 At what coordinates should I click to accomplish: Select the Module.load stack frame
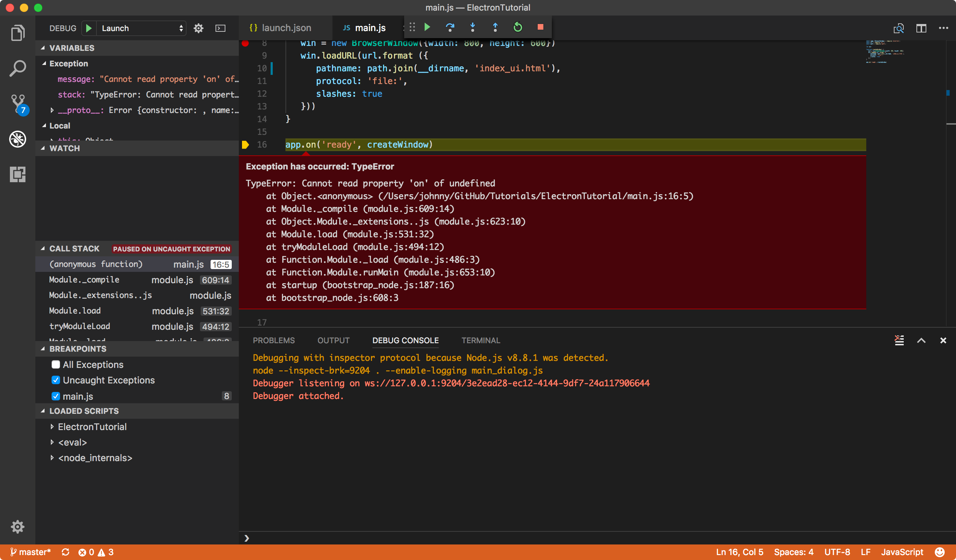[x=137, y=310]
